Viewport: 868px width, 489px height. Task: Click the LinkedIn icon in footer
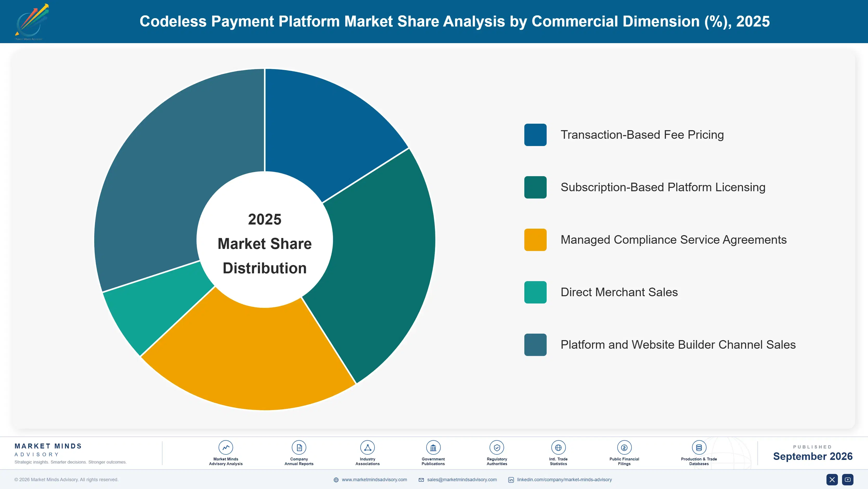511,480
